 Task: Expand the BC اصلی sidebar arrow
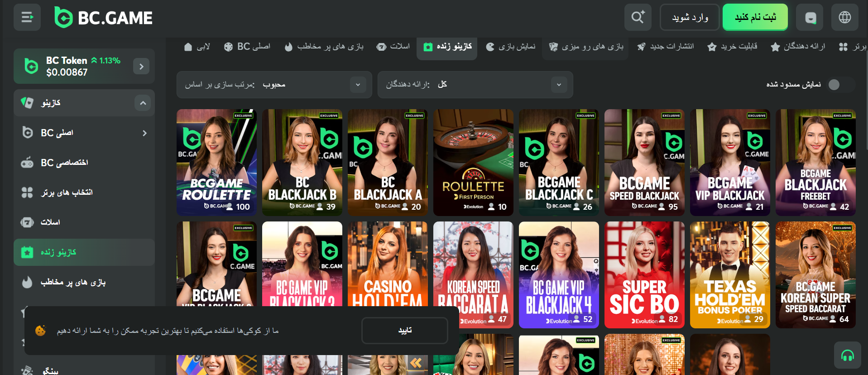[x=144, y=133]
